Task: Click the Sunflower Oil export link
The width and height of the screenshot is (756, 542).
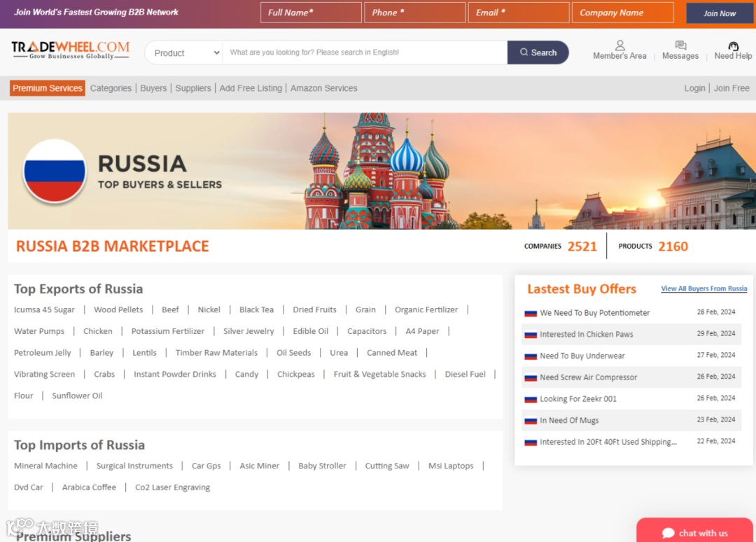Action: click(x=77, y=396)
